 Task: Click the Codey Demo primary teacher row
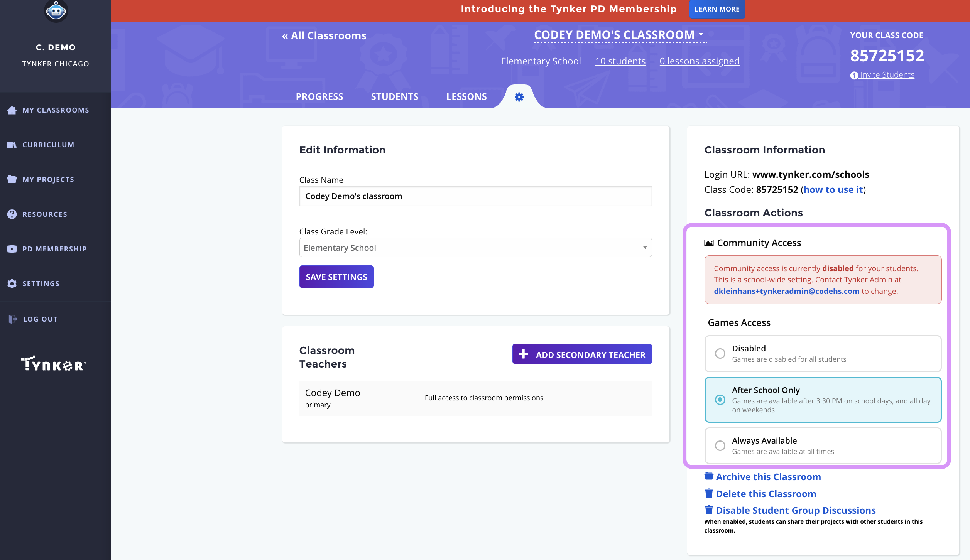point(475,398)
